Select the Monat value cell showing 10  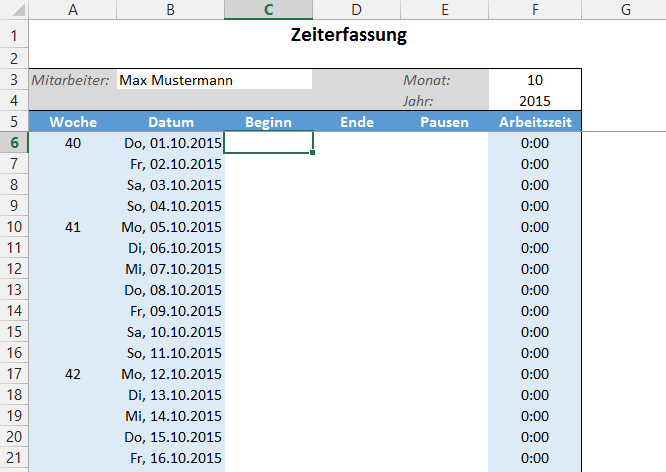tap(535, 80)
